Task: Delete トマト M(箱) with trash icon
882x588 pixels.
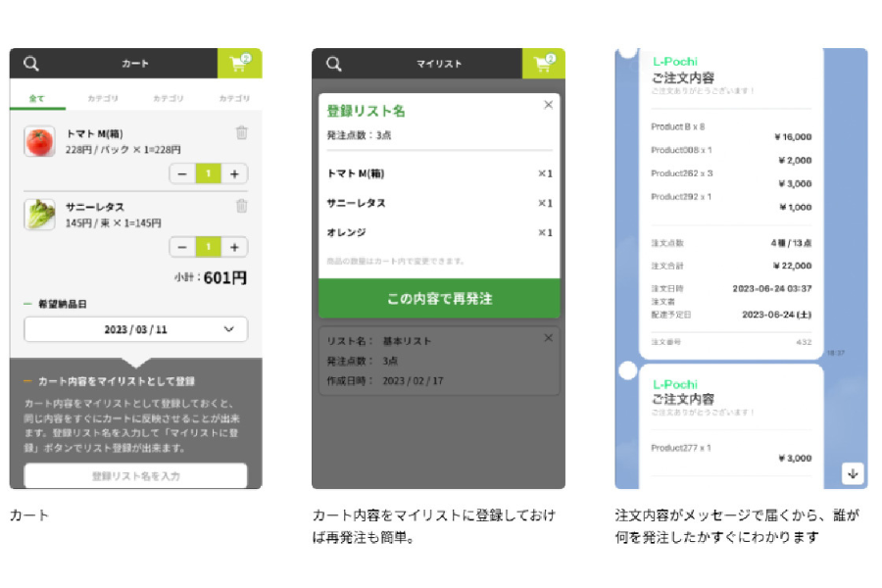Action: 241,133
